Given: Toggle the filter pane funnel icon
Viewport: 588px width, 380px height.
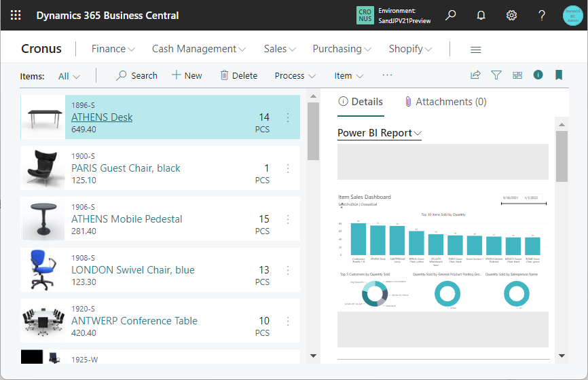Looking at the screenshot, I should 496,75.
